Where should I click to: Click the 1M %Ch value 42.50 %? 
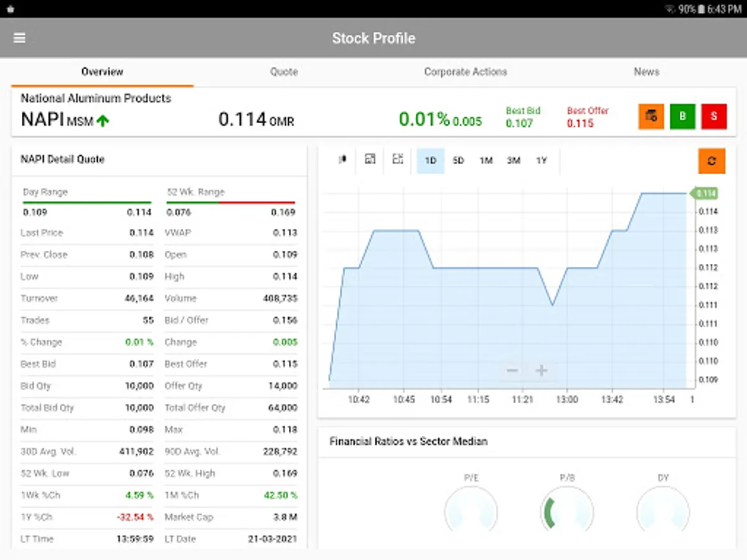pyautogui.click(x=281, y=495)
